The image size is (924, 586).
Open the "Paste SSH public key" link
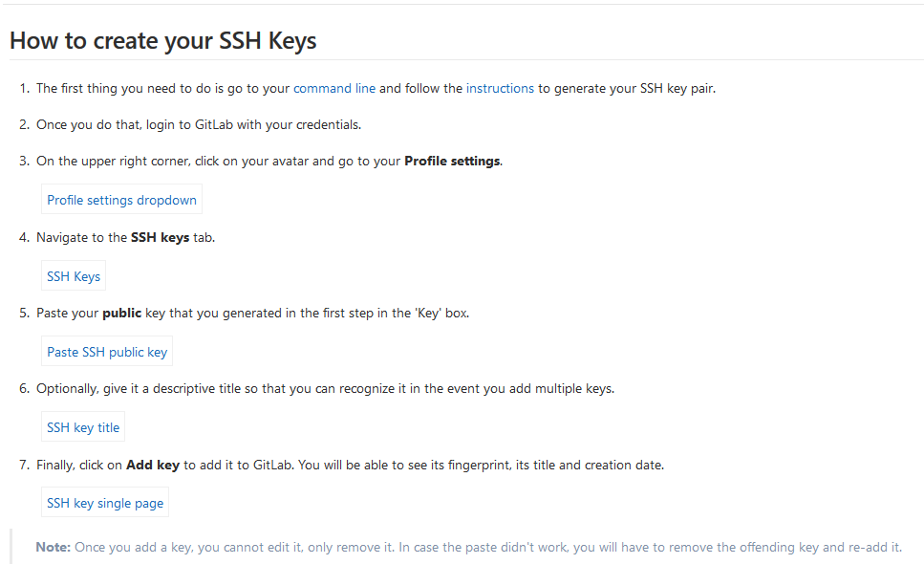106,351
